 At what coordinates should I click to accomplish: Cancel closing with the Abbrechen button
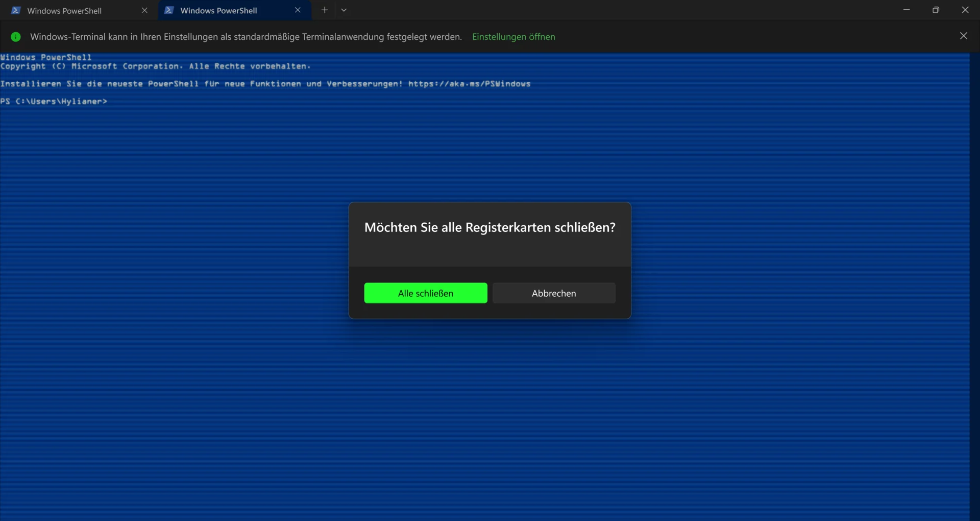(x=554, y=293)
